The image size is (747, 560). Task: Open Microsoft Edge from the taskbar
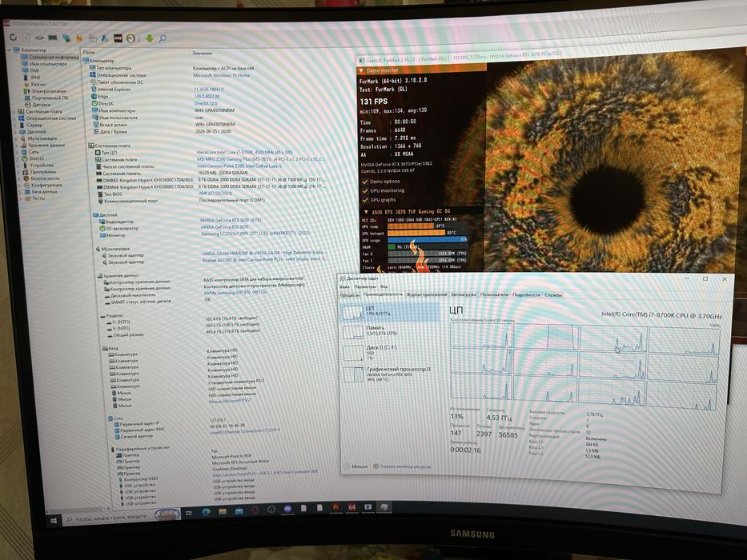click(206, 512)
